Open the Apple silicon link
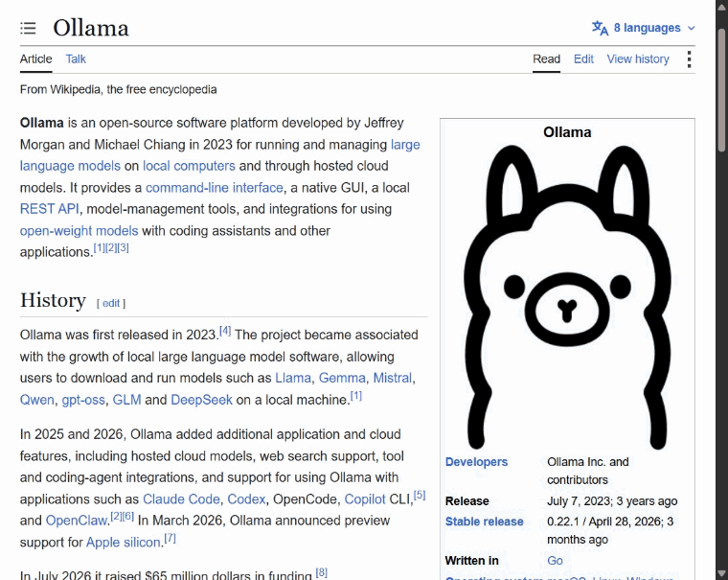Viewport: 728px width, 580px height. [123, 543]
